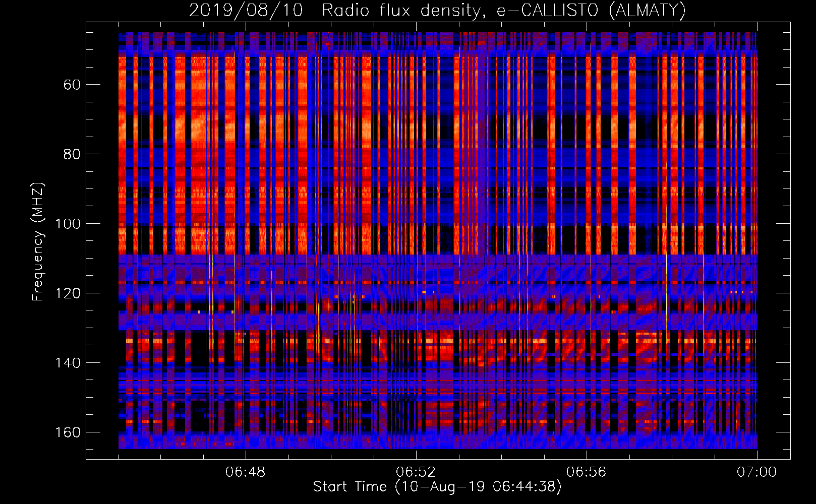Click the 80 frequency tick label
Screen dimensions: 816x504
tap(72, 154)
